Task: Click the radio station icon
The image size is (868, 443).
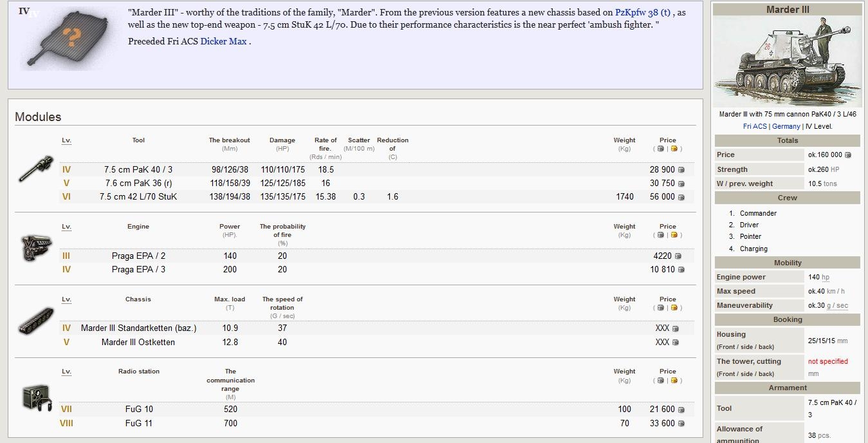Action: (36, 397)
